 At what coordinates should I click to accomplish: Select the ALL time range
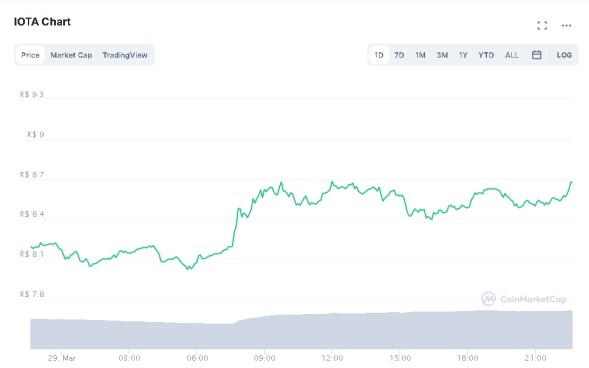pyautogui.click(x=512, y=55)
